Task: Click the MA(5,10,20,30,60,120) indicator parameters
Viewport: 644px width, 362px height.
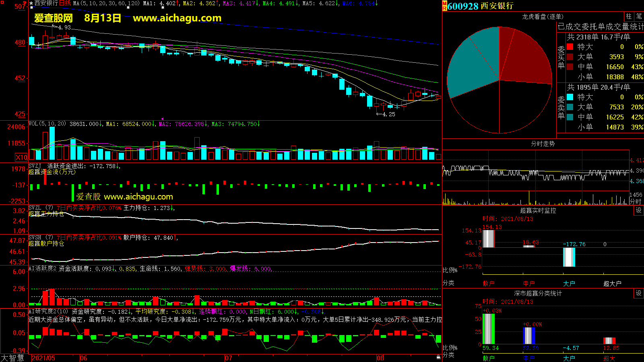Action: pos(106,3)
